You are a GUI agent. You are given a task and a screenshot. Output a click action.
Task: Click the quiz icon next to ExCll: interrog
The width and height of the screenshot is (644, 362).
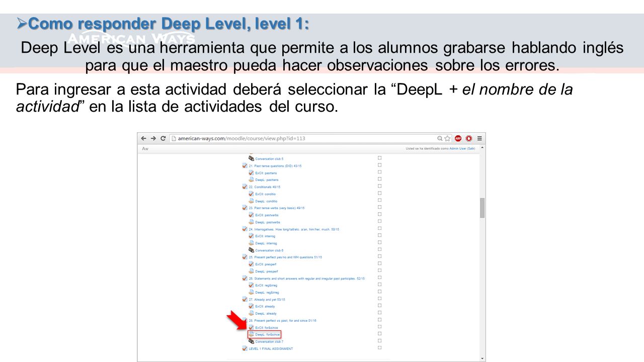tap(251, 236)
